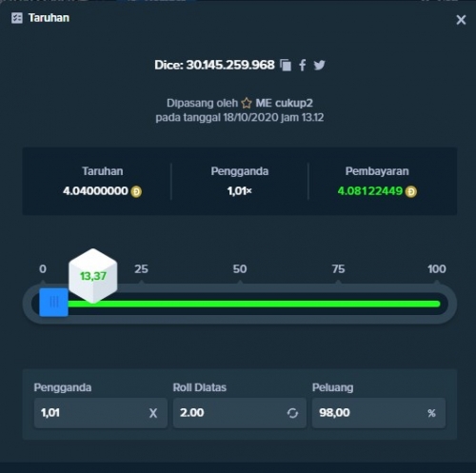Click the coin icon next to 4.08122449

point(411,191)
